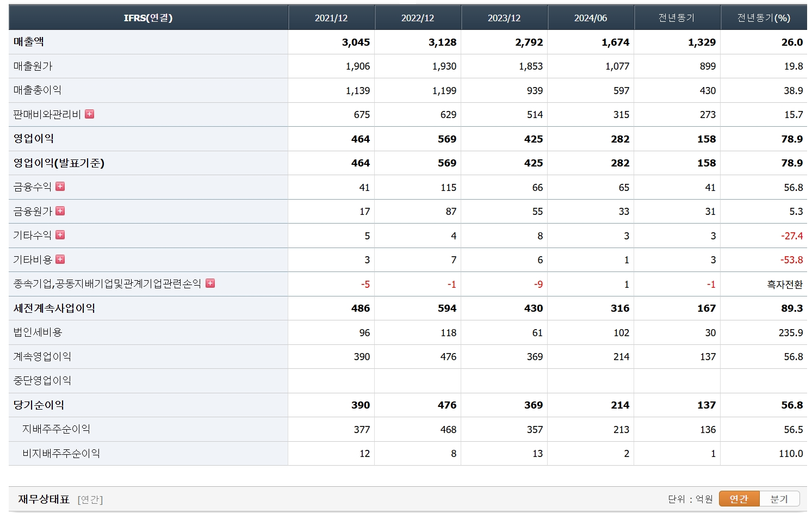Click the 89.3 세전계속사업이익 percentage
Viewport: 812px width, 513px height.
coord(792,308)
